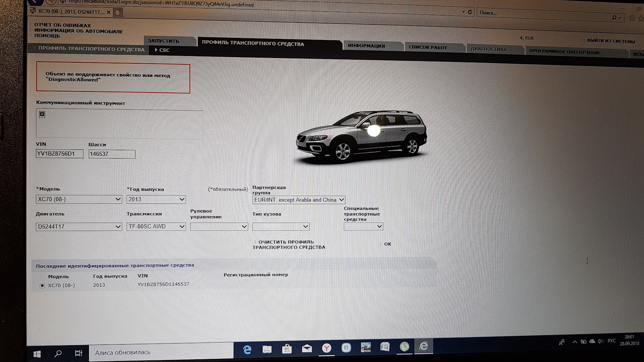644x362 pixels.
Task: Open Microsoft Word from the taskbar
Action: (385, 347)
